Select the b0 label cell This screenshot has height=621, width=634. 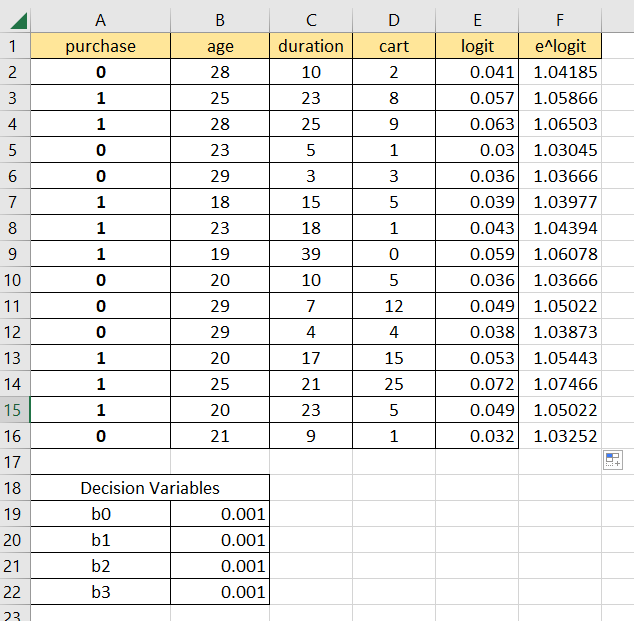100,514
